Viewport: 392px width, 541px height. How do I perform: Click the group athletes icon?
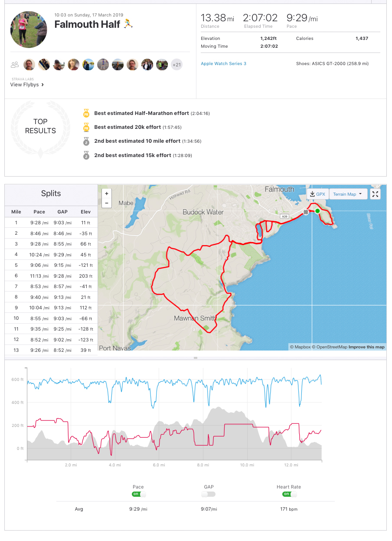click(15, 65)
